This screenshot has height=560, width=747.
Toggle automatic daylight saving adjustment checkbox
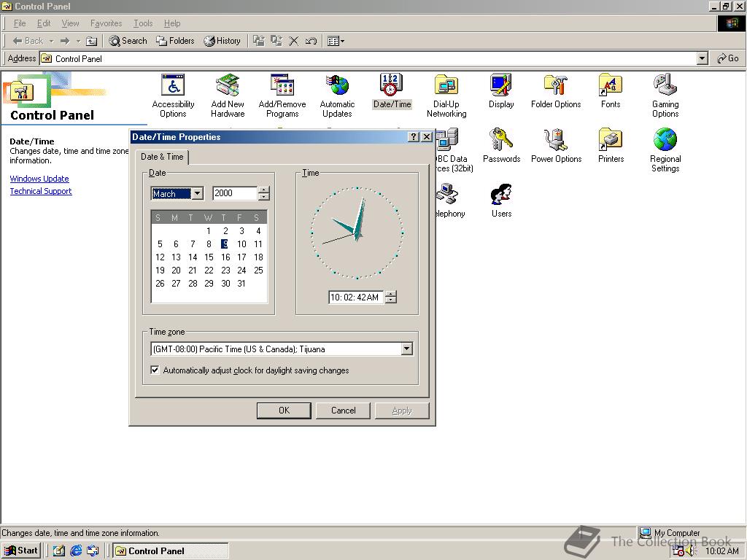(155, 370)
